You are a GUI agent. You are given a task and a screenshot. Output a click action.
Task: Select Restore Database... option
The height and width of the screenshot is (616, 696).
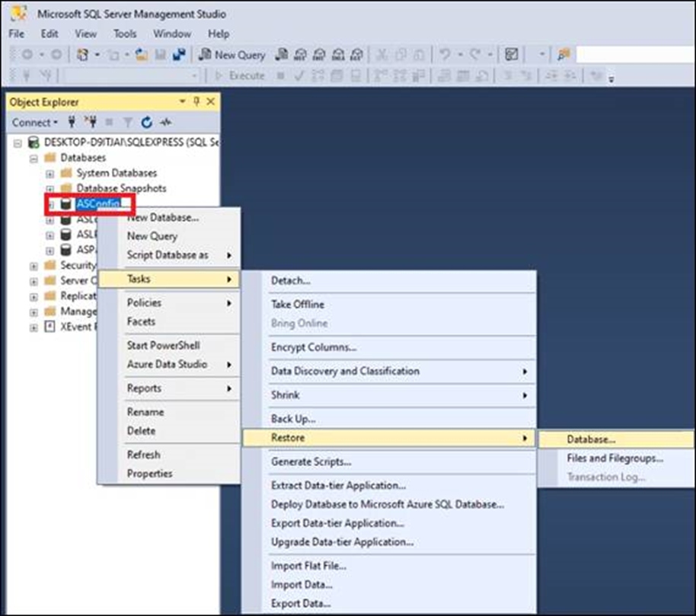617,439
